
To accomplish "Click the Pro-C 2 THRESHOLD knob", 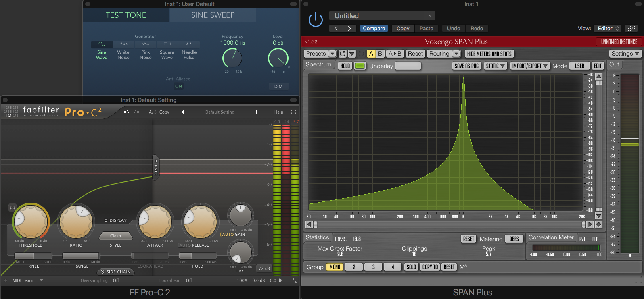I will (31, 222).
